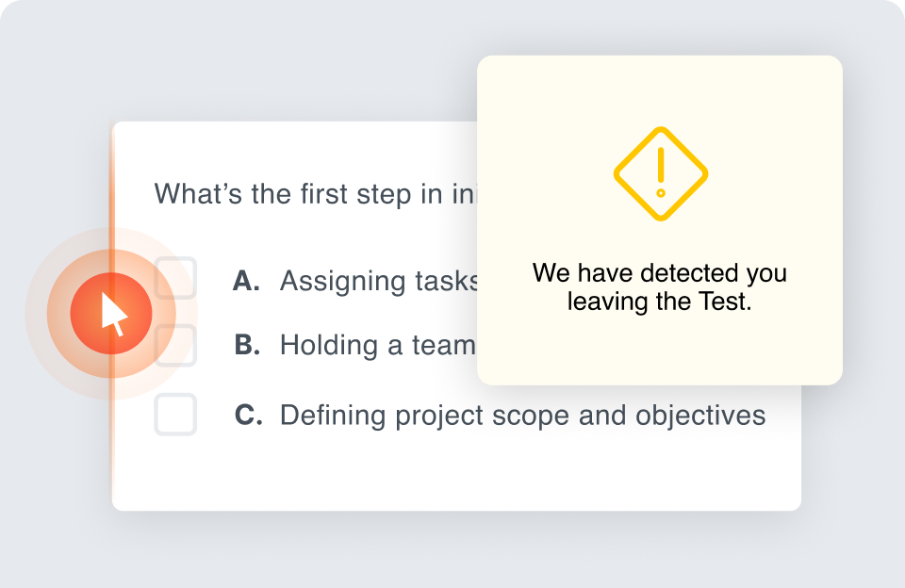The image size is (905, 588).
Task: Click the bold "C." option letter
Action: 249,416
